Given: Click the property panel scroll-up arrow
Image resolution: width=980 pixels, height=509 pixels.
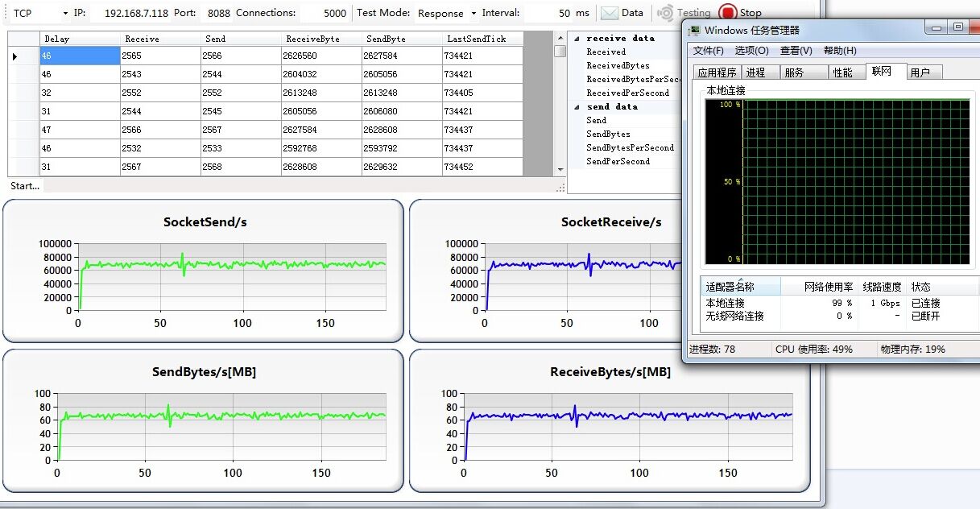Looking at the screenshot, I should tap(560, 38).
